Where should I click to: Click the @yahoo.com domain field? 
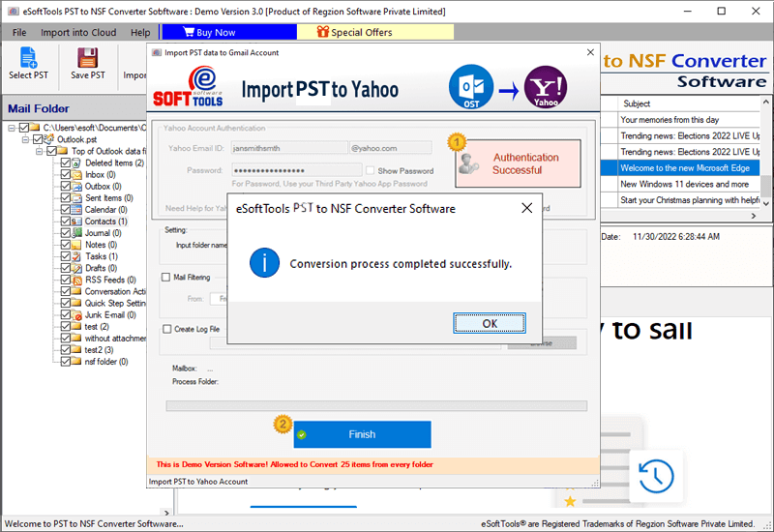tap(391, 148)
